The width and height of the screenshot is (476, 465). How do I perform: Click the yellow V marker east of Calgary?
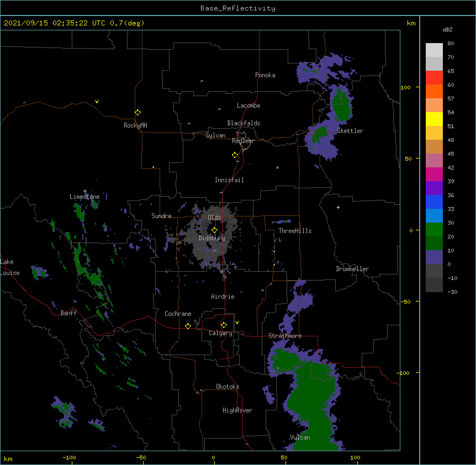coord(237,323)
